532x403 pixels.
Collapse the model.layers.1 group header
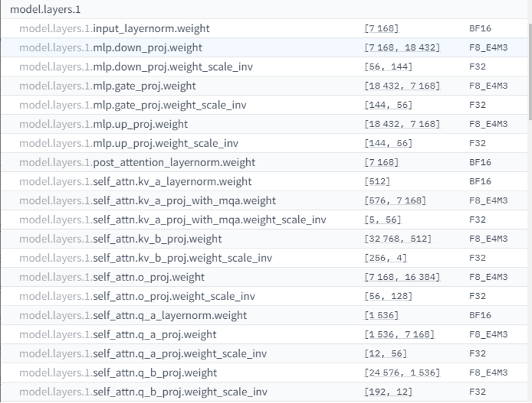(264, 9)
